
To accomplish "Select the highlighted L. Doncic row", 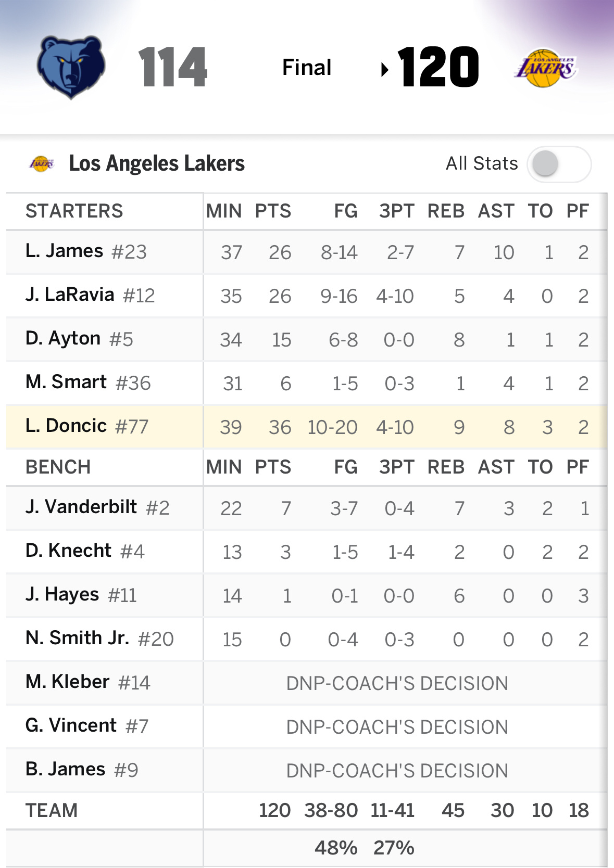I will point(307,427).
